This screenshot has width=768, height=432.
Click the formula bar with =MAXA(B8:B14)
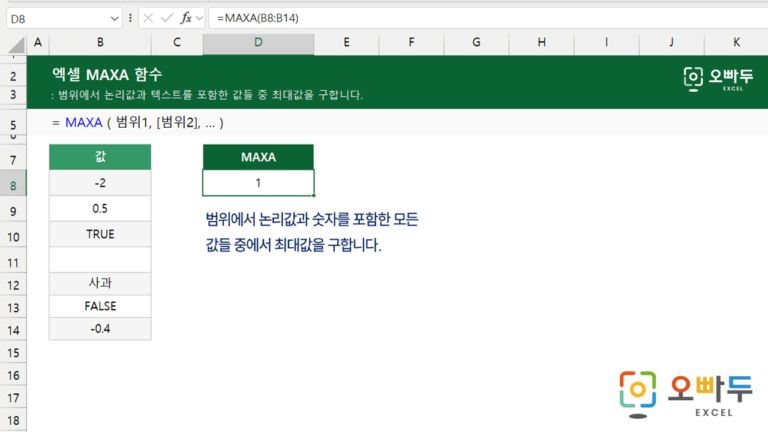pos(488,18)
